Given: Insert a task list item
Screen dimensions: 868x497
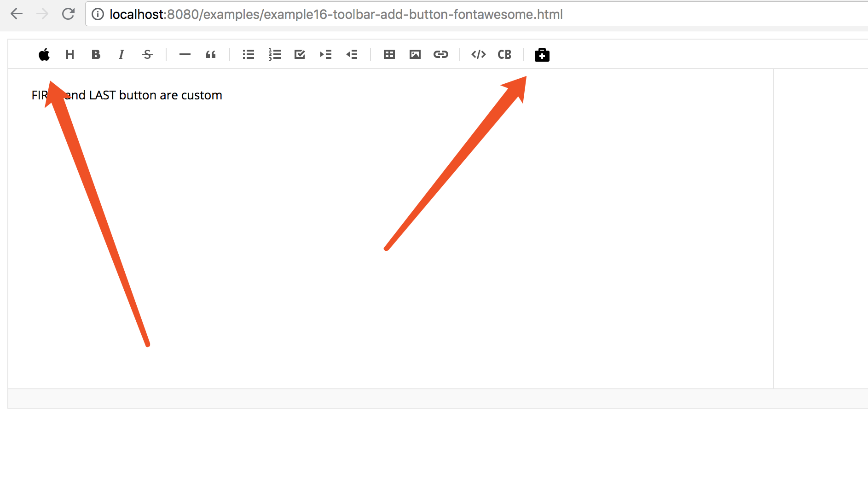Looking at the screenshot, I should 300,54.
